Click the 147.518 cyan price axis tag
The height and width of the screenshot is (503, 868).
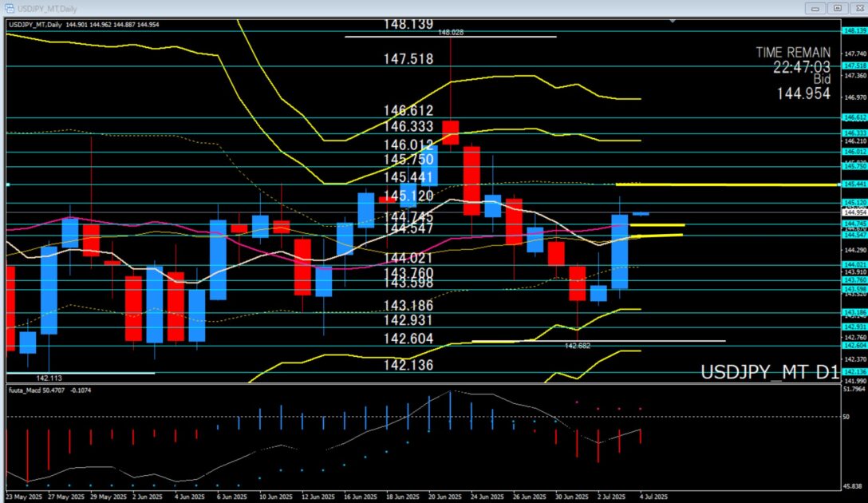[854, 65]
